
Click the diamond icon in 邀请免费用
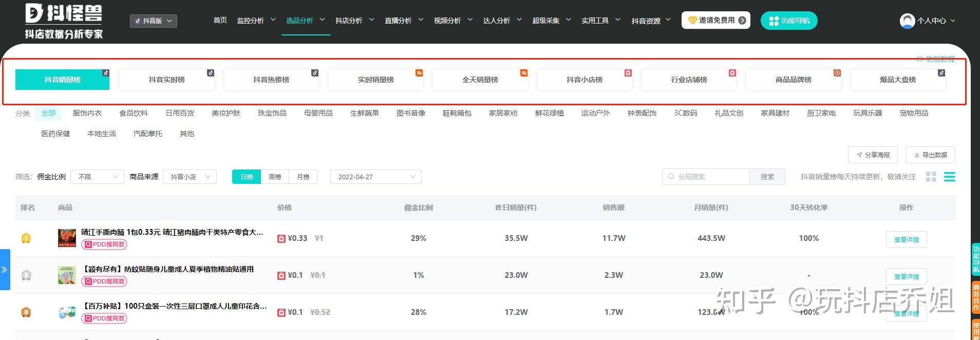[x=692, y=21]
